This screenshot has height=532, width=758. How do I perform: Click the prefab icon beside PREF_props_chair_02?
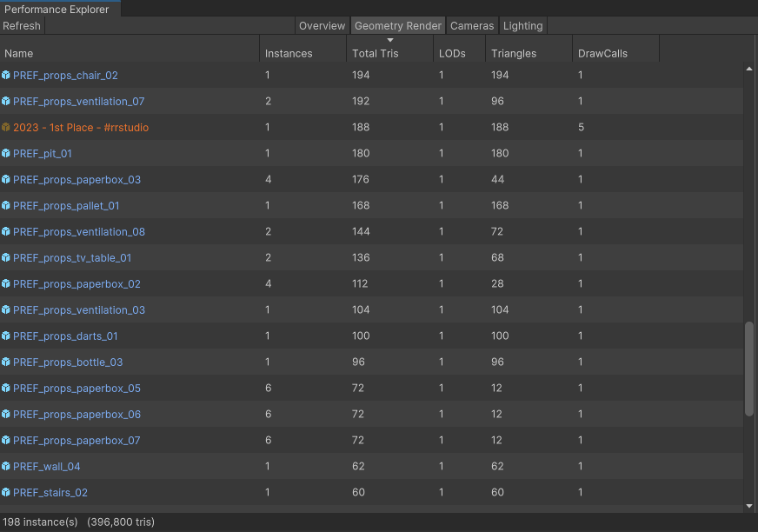pyautogui.click(x=6, y=76)
